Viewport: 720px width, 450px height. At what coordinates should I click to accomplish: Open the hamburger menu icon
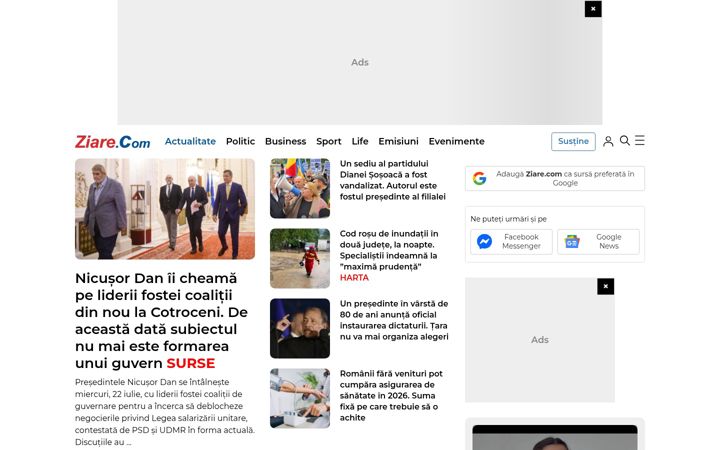[640, 140]
